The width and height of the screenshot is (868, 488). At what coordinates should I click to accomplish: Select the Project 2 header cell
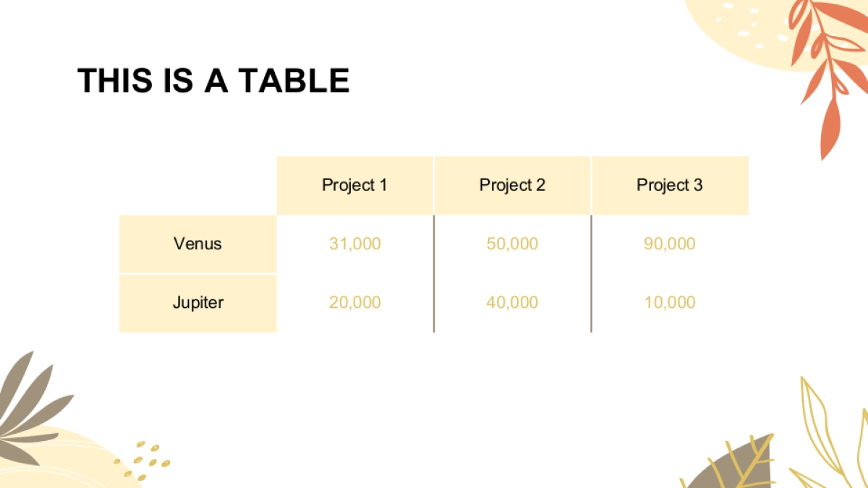(x=512, y=185)
